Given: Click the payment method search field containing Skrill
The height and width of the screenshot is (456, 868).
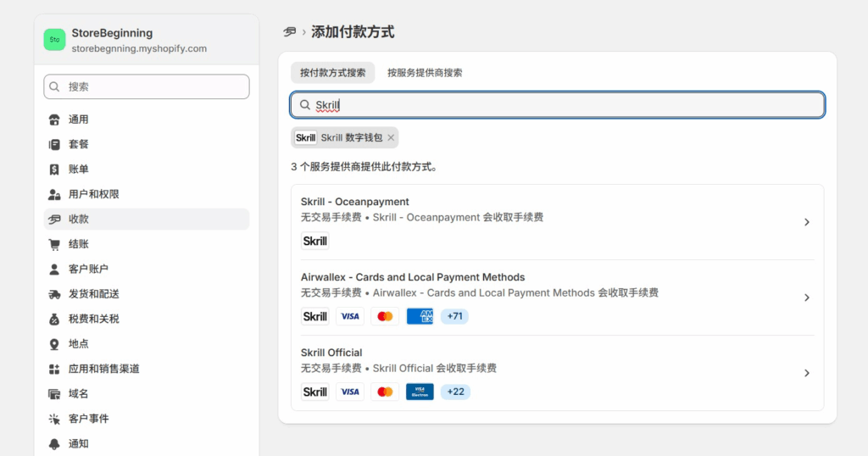Looking at the screenshot, I should [x=559, y=105].
